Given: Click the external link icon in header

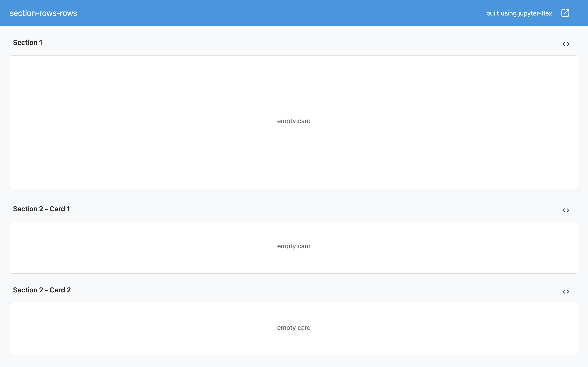Looking at the screenshot, I should (x=565, y=13).
